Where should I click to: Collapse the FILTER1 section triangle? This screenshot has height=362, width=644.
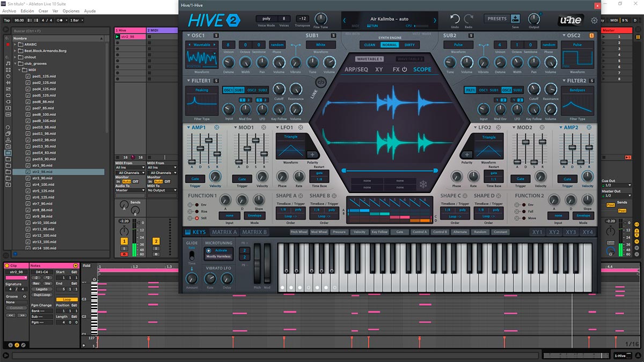point(188,81)
